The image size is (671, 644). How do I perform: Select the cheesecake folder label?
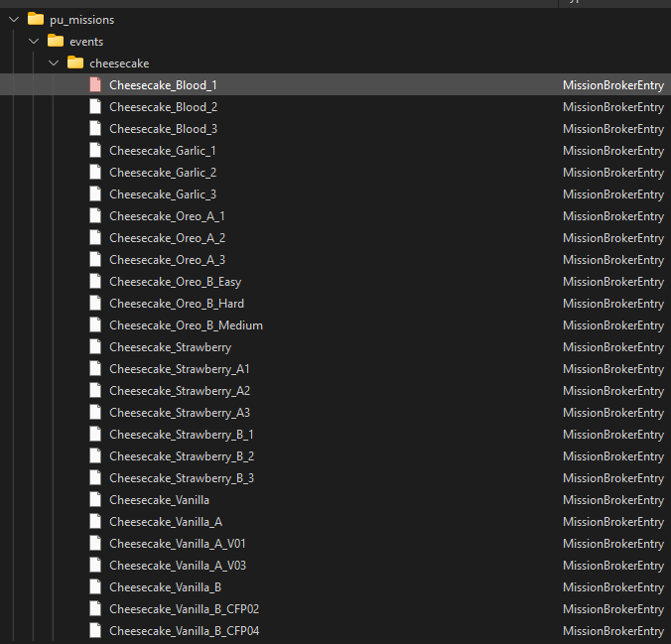(119, 64)
